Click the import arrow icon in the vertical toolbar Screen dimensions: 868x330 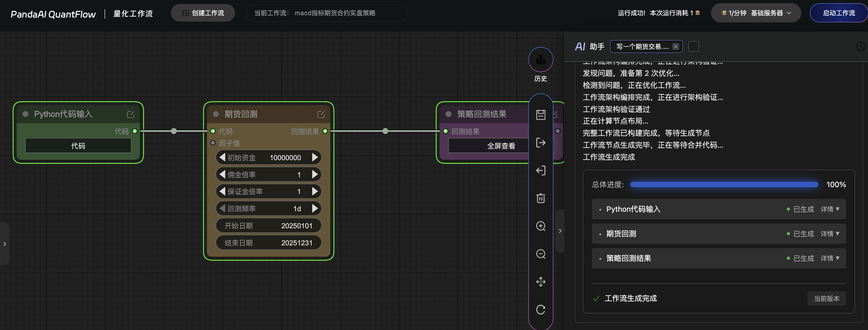point(541,171)
